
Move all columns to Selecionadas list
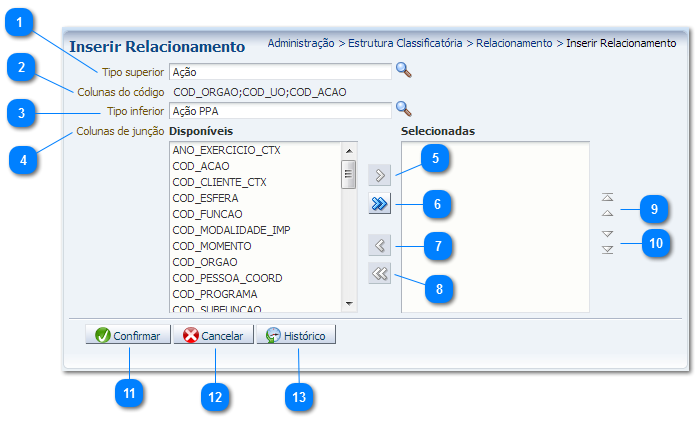pyautogui.click(x=379, y=204)
